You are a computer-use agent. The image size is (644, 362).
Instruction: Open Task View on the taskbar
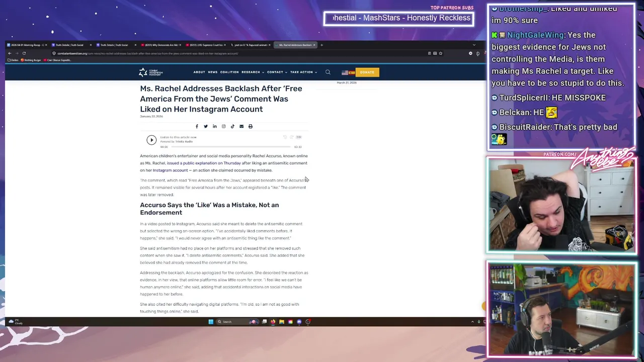pyautogui.click(x=265, y=322)
